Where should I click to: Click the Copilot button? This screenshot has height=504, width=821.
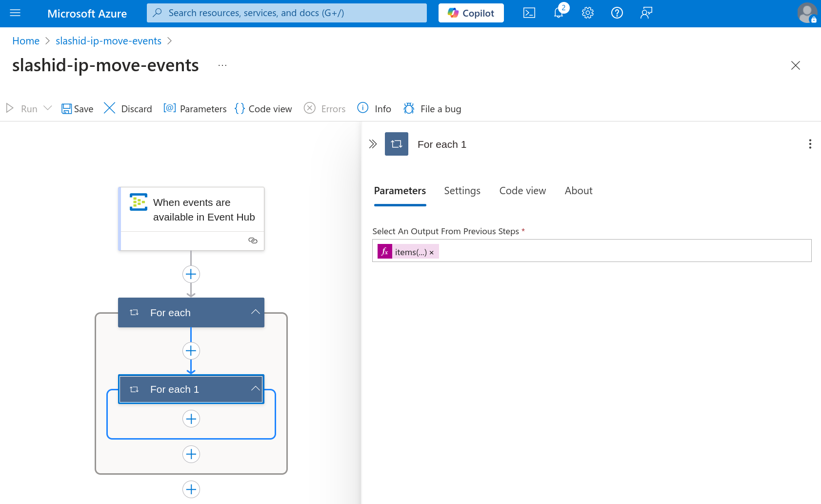(471, 13)
